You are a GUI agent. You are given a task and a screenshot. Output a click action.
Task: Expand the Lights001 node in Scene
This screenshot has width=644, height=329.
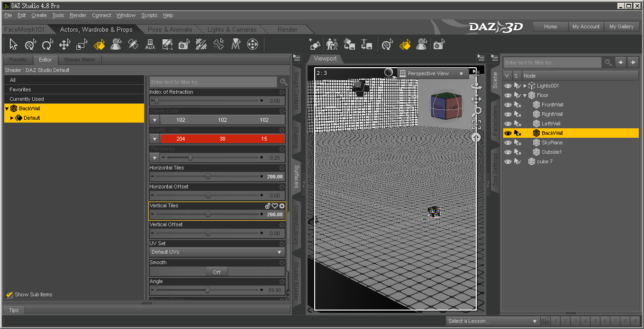[x=525, y=86]
